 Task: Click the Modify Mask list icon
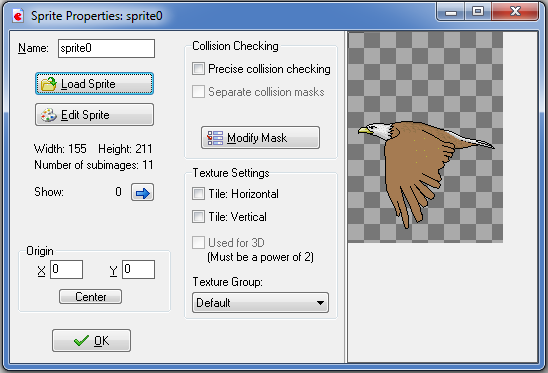(x=215, y=138)
